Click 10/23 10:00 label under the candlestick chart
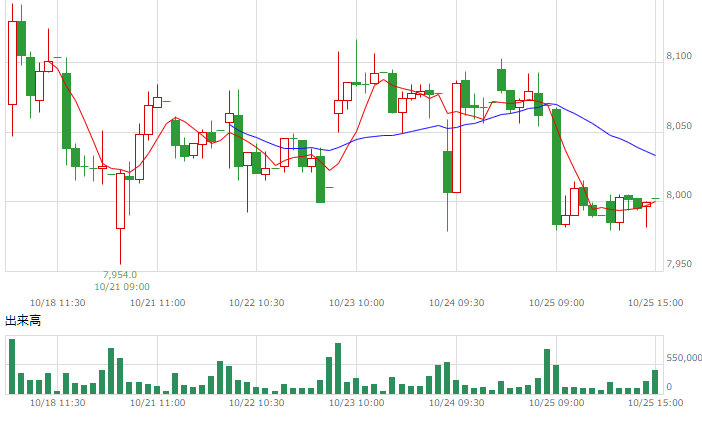The height and width of the screenshot is (445, 702). pos(356,303)
